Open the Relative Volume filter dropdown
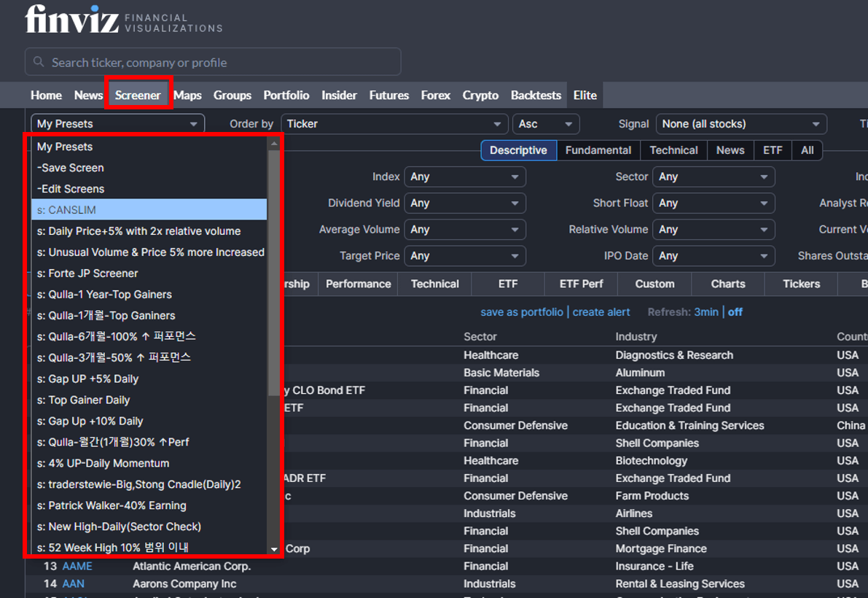868x598 pixels. (x=713, y=229)
